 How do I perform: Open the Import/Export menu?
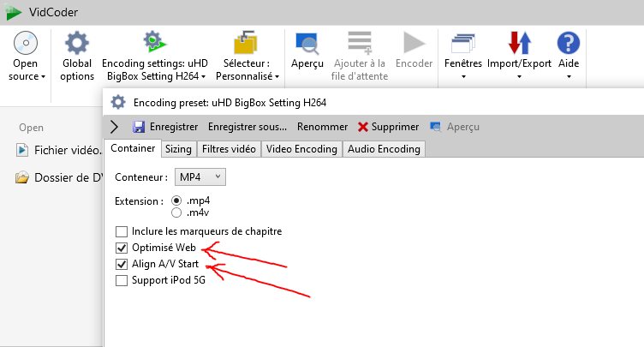click(x=519, y=57)
